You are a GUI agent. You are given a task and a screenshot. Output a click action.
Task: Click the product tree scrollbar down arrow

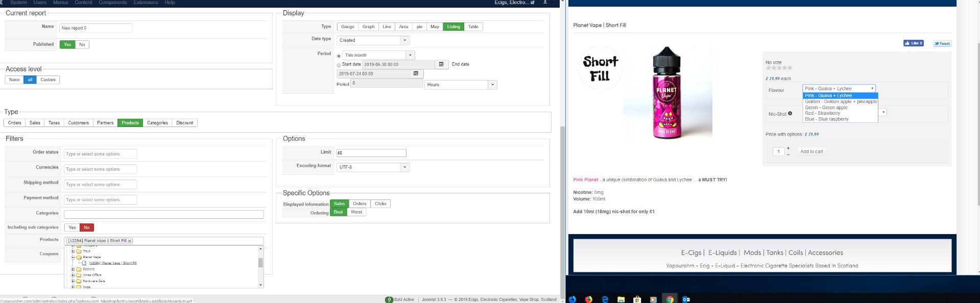(x=260, y=285)
